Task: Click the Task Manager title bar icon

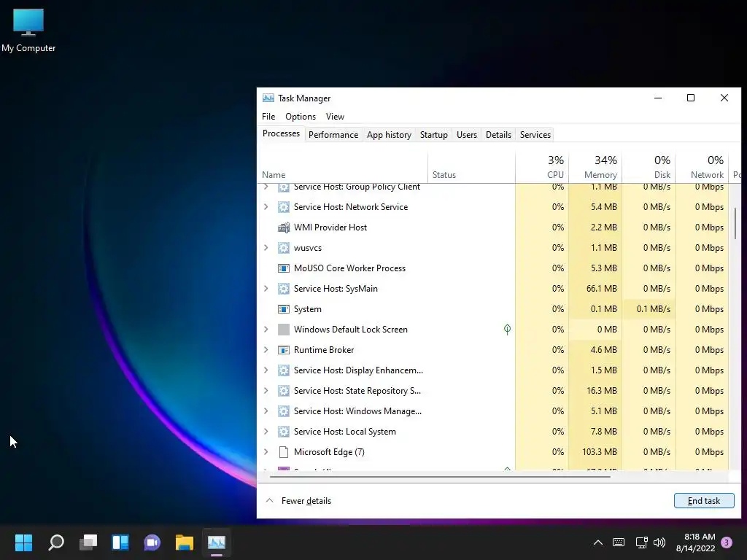Action: pos(268,98)
